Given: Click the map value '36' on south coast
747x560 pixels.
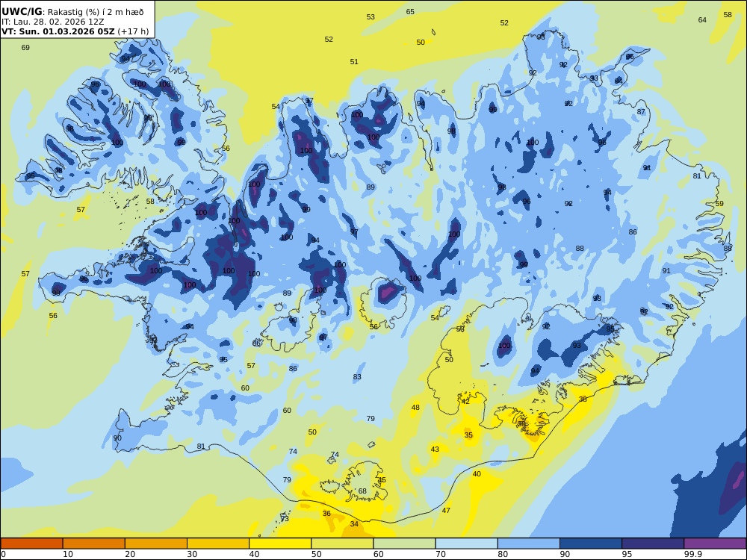Looking at the screenshot, I should [x=326, y=514].
